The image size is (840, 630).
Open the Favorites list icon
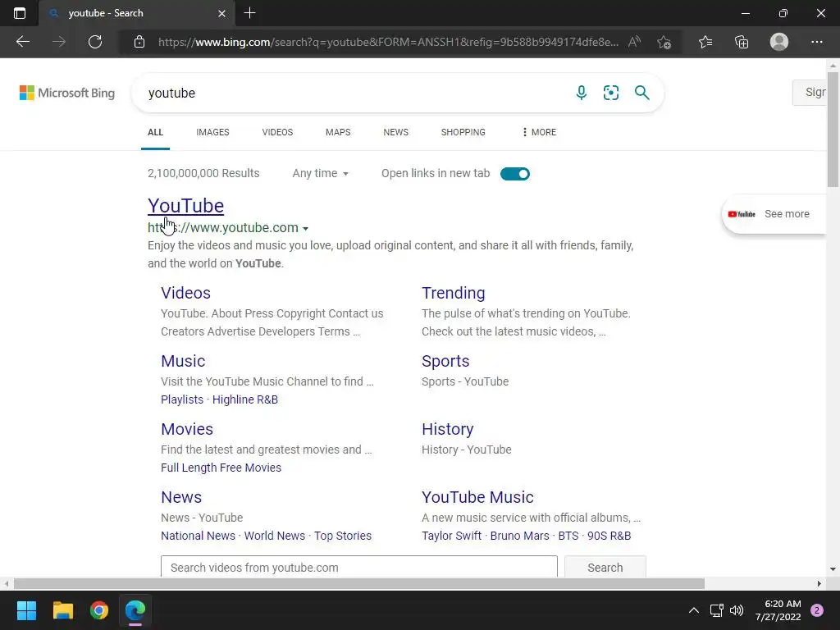pos(705,42)
